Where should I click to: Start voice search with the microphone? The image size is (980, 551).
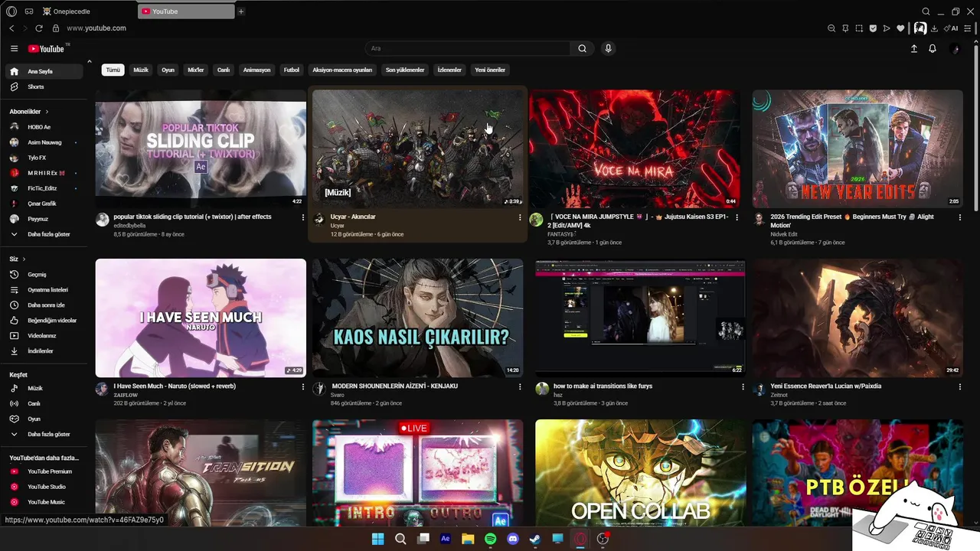tap(608, 48)
